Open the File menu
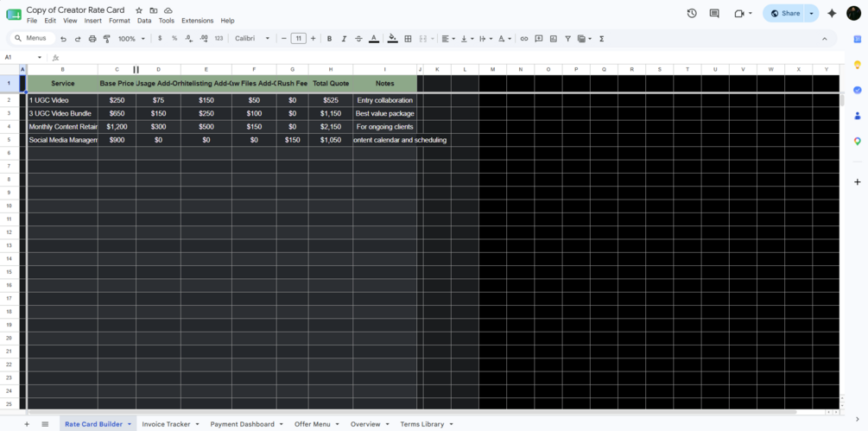The width and height of the screenshot is (868, 431). [32, 21]
